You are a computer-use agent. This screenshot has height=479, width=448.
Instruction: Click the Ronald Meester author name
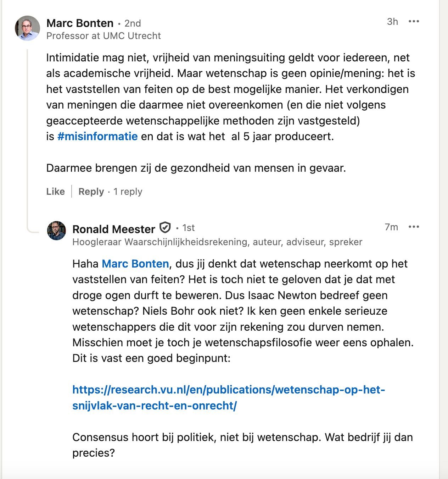pyautogui.click(x=113, y=229)
